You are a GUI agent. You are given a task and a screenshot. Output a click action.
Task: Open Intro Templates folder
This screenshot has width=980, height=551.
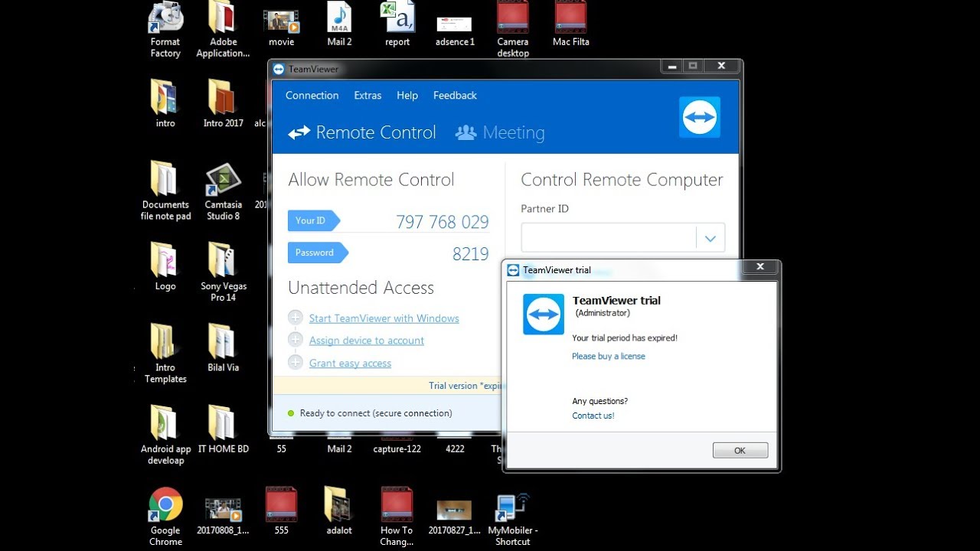pos(165,353)
